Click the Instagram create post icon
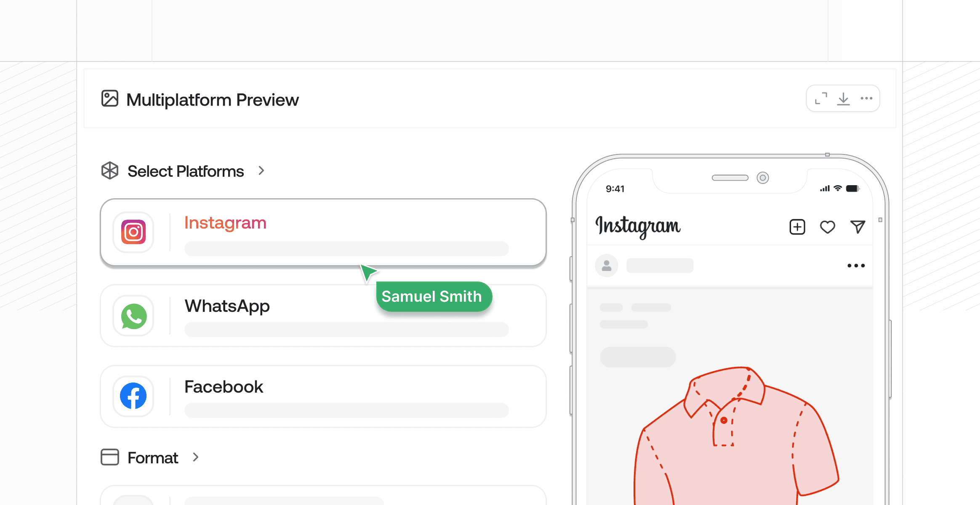980x505 pixels. 795,227
